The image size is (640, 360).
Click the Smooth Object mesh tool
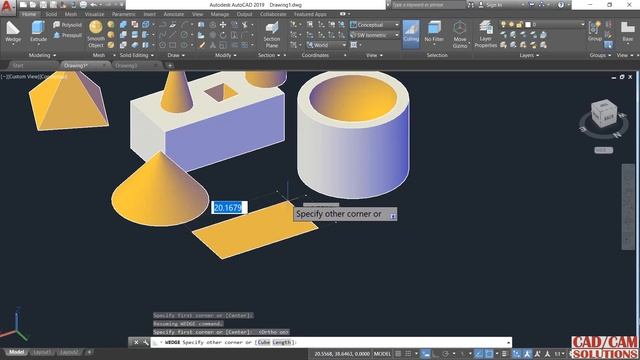point(96,33)
